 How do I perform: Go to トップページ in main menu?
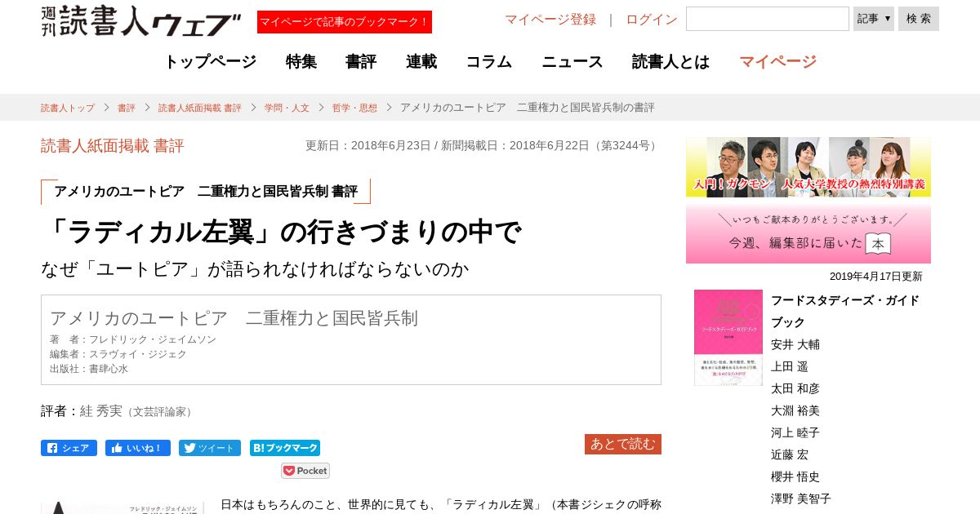(x=210, y=61)
